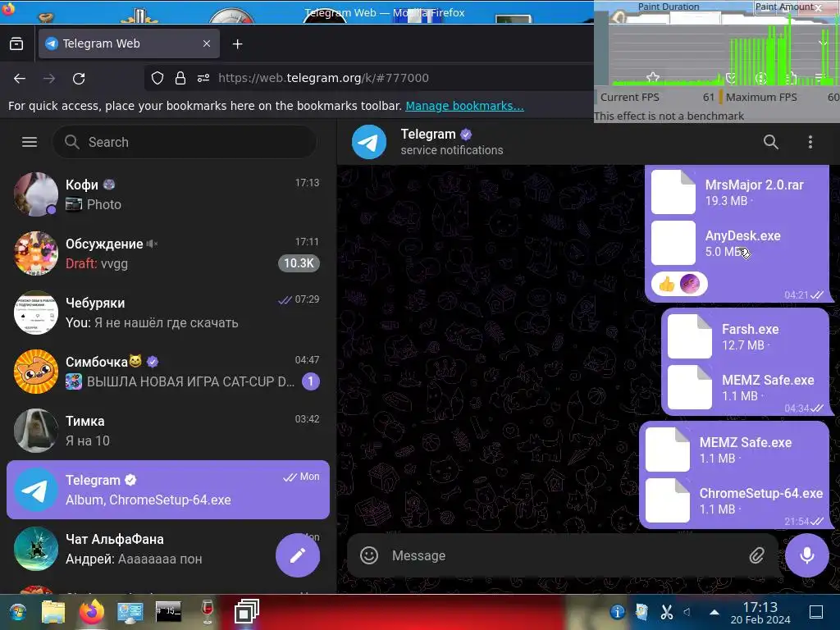Download the Farsh.exe file
This screenshot has width=840, height=630.
tap(690, 336)
